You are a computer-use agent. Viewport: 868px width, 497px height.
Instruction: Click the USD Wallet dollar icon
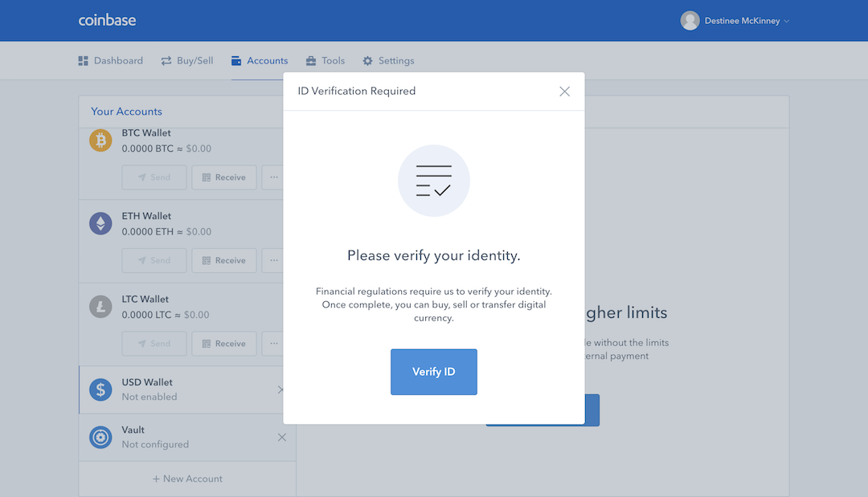point(100,389)
